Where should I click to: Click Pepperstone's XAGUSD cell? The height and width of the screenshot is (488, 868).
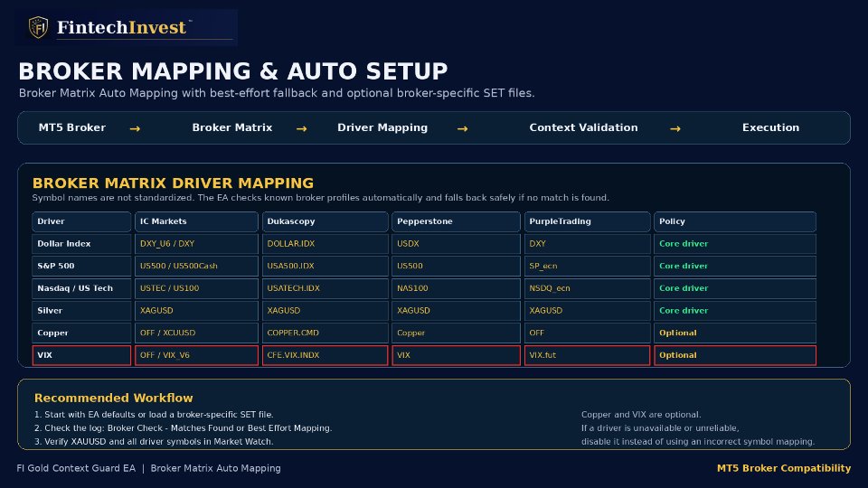[456, 311]
